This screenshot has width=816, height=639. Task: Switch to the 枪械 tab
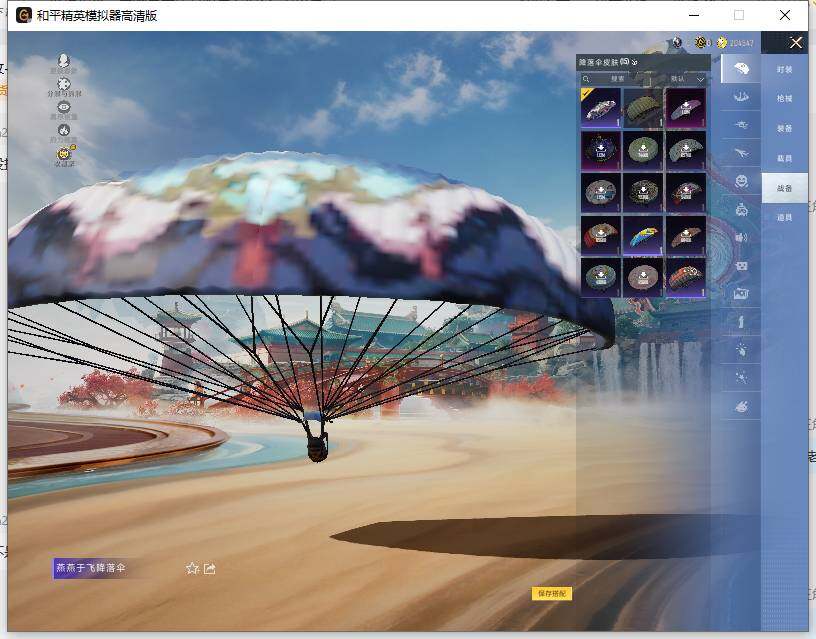tap(784, 99)
